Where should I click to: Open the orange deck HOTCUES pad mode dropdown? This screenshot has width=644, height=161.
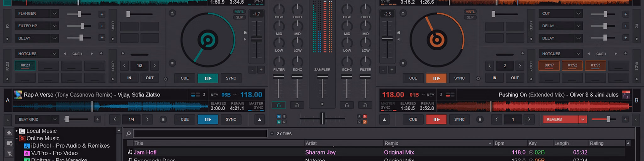(x=560, y=54)
